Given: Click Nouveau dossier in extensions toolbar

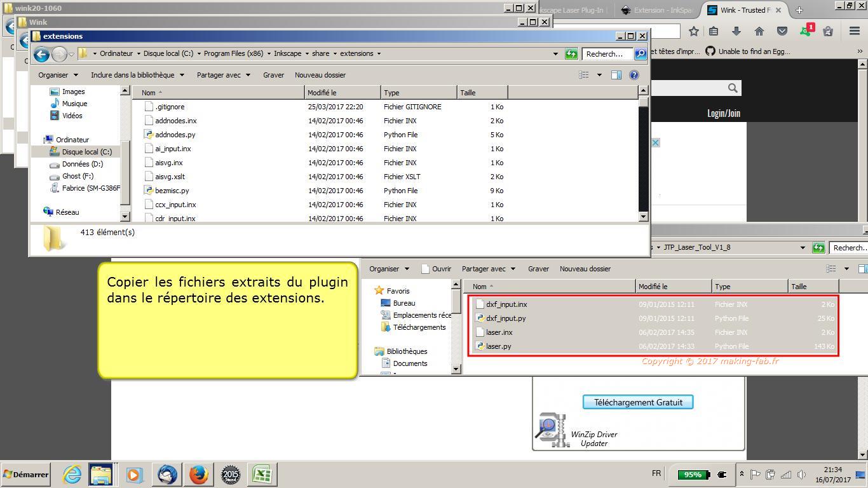Looking at the screenshot, I should click(320, 75).
